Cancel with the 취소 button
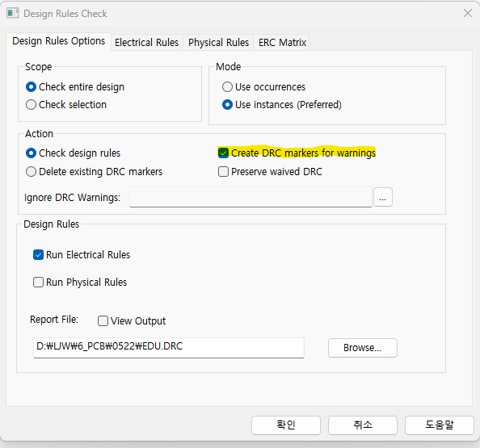Image resolution: width=480 pixels, height=448 pixels. point(363,425)
